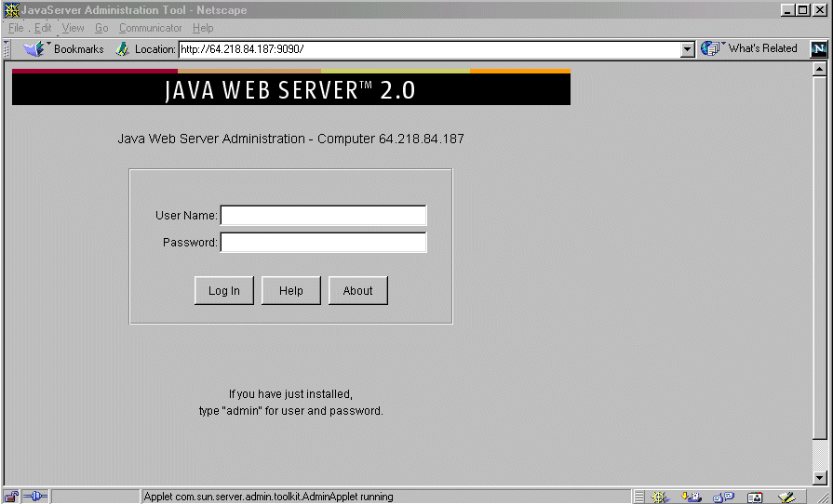833x504 pixels.
Task: Close the Netscape window
Action: coord(820,9)
